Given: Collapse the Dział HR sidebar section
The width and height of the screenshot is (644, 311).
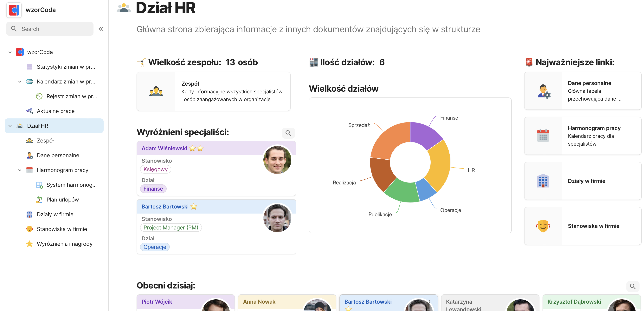Looking at the screenshot, I should click(x=10, y=126).
